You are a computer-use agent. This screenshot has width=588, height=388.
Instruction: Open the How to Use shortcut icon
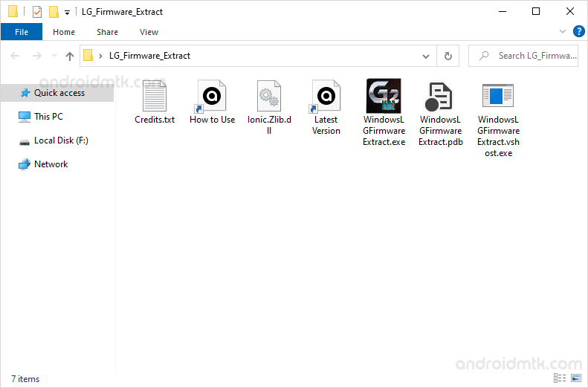tap(211, 96)
